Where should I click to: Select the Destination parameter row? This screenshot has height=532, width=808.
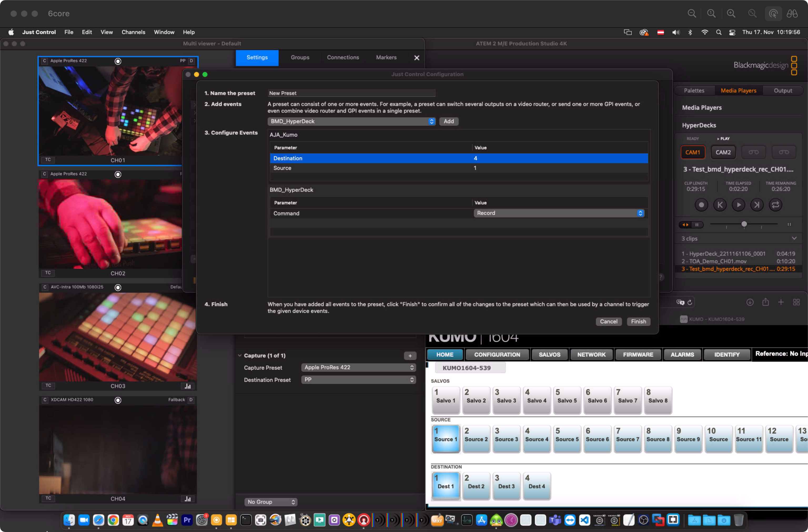(459, 158)
